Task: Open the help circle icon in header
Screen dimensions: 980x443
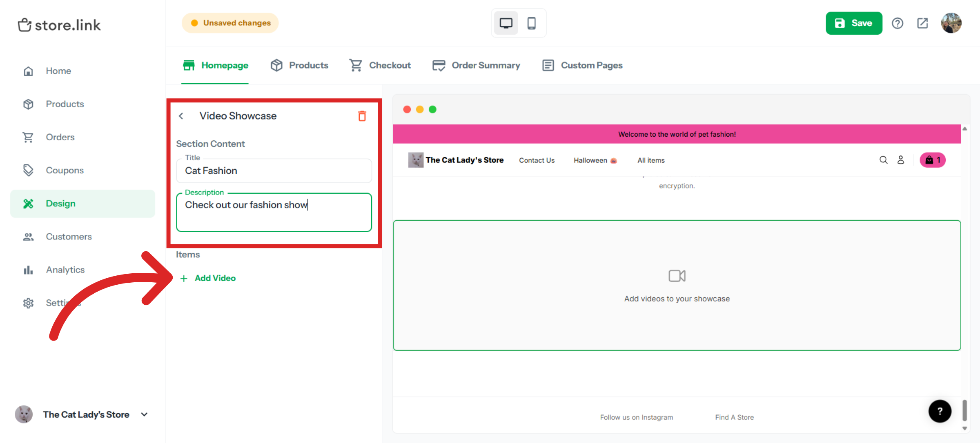Action: click(x=897, y=23)
